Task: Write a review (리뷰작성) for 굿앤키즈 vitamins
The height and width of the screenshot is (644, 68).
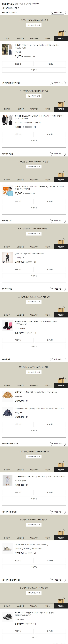Action: point(34,207)
